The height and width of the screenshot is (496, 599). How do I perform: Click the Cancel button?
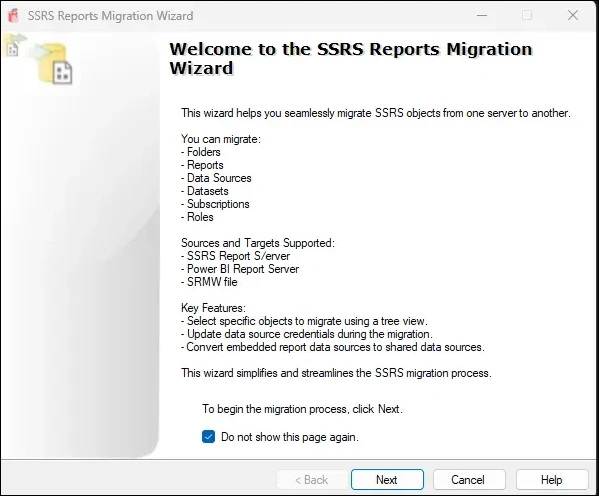click(469, 480)
